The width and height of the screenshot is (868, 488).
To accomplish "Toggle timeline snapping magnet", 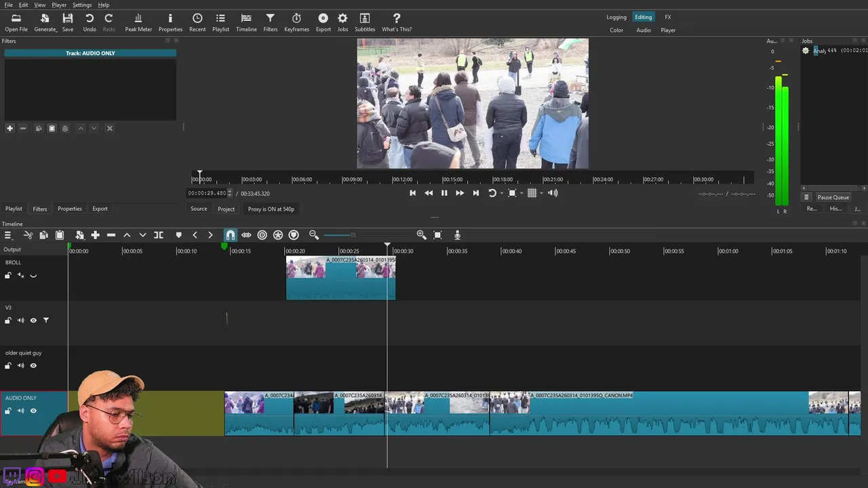I will tap(230, 235).
